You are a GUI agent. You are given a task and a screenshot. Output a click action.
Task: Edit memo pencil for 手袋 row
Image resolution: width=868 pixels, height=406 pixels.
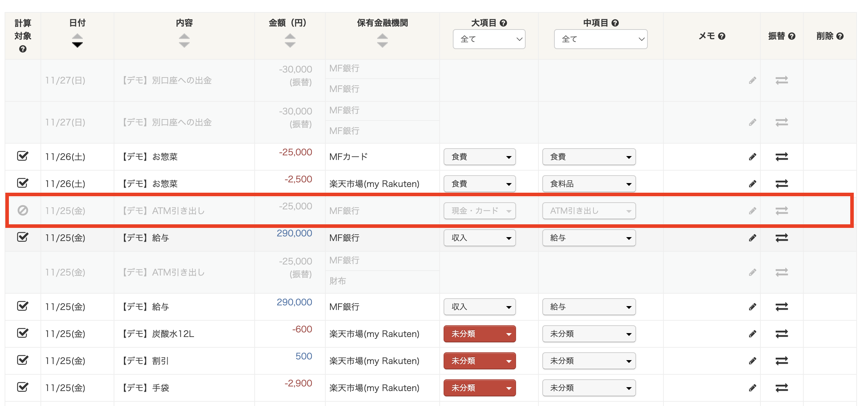click(x=752, y=388)
